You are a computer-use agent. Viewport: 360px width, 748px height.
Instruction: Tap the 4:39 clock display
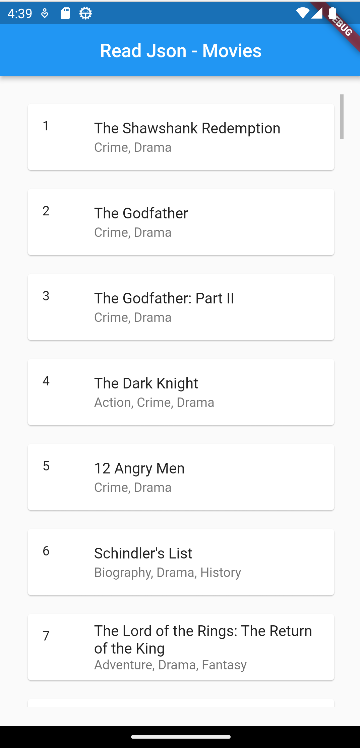pyautogui.click(x=20, y=14)
